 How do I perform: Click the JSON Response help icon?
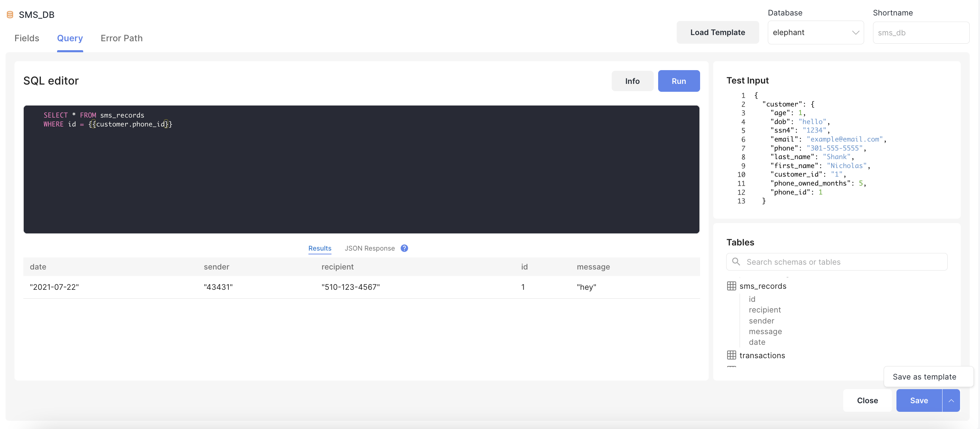[x=404, y=248]
